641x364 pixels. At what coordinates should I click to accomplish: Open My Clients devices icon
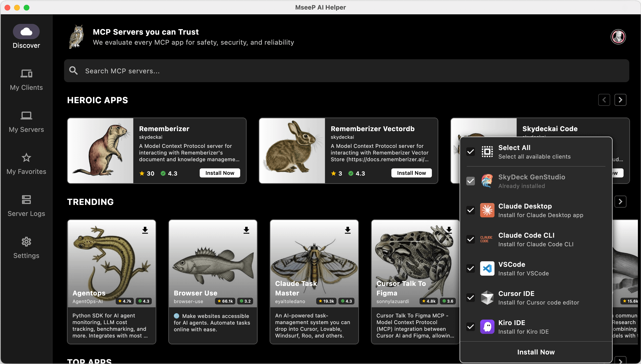(x=26, y=74)
